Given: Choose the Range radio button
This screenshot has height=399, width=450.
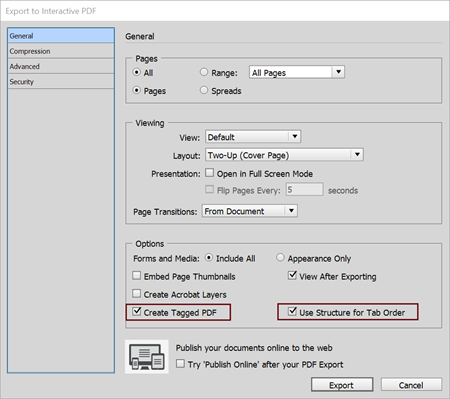Looking at the screenshot, I should [x=204, y=72].
